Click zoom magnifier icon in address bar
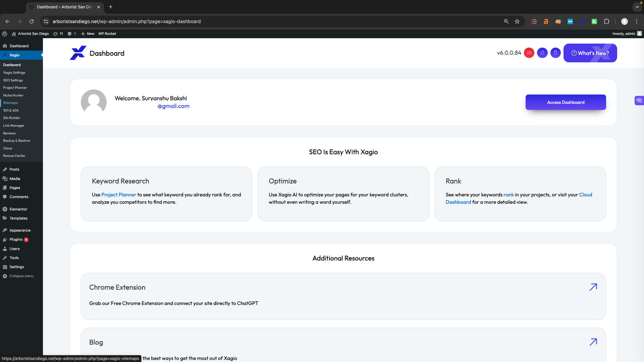Screen dimensions: 644x362 [x=506, y=21]
